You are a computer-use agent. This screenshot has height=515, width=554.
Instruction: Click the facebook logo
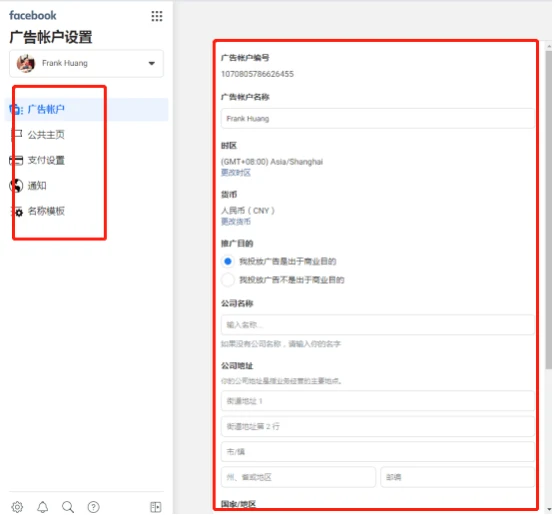tap(33, 16)
